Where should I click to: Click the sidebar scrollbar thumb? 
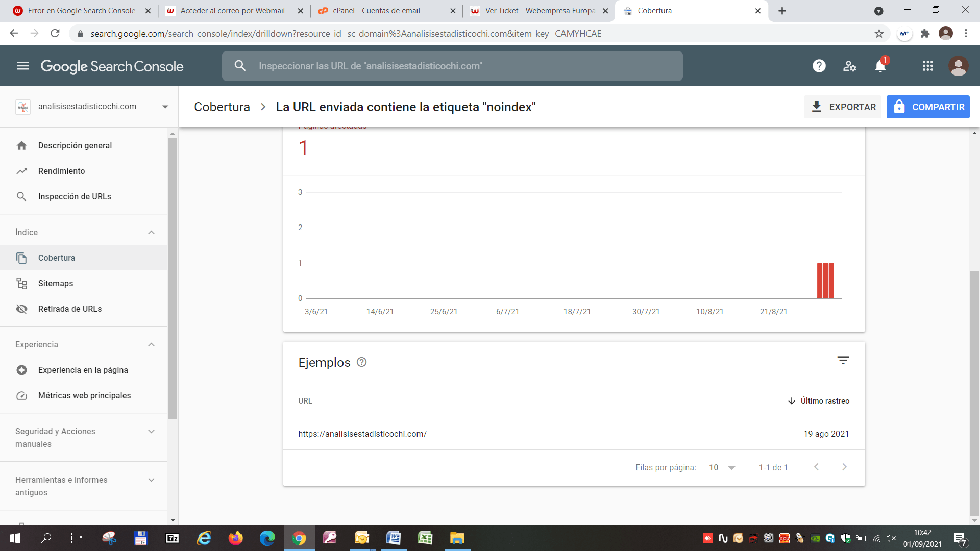[173, 278]
